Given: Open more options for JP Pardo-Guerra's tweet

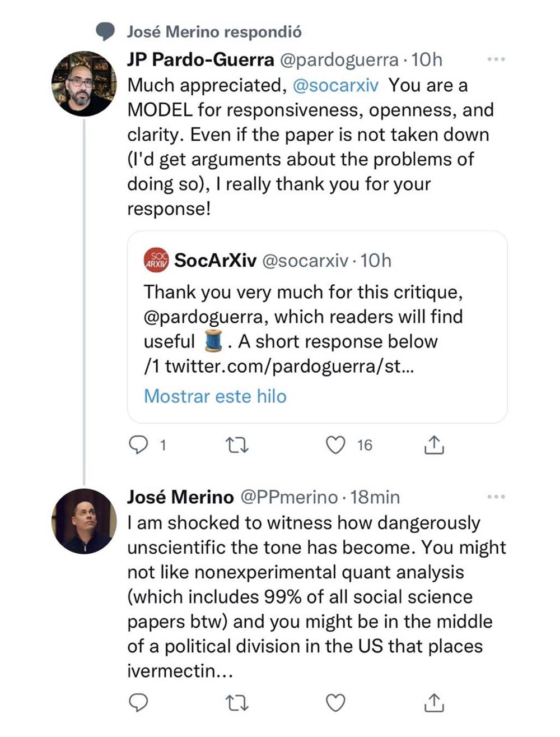Looking at the screenshot, I should tap(496, 59).
